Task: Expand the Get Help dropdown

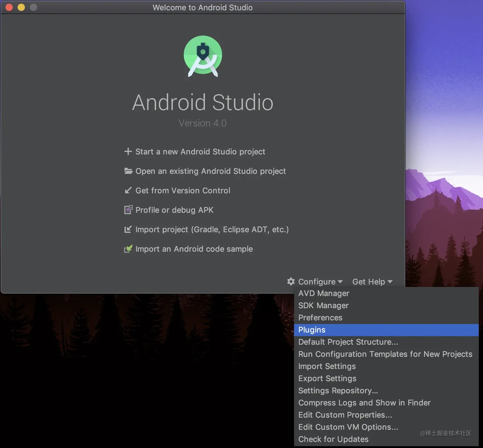Action: (372, 282)
